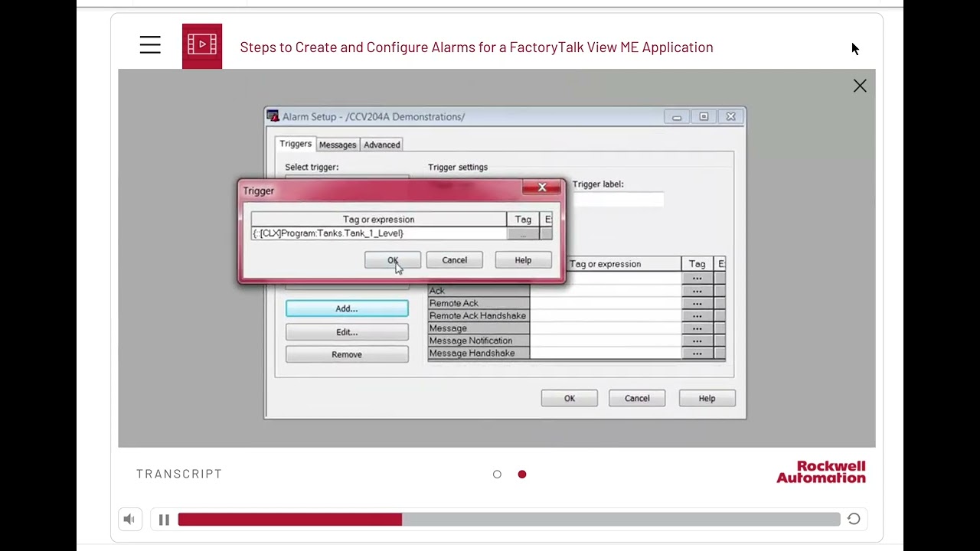Close the Trigger dialog with its red X
The image size is (980, 551).
542,187
